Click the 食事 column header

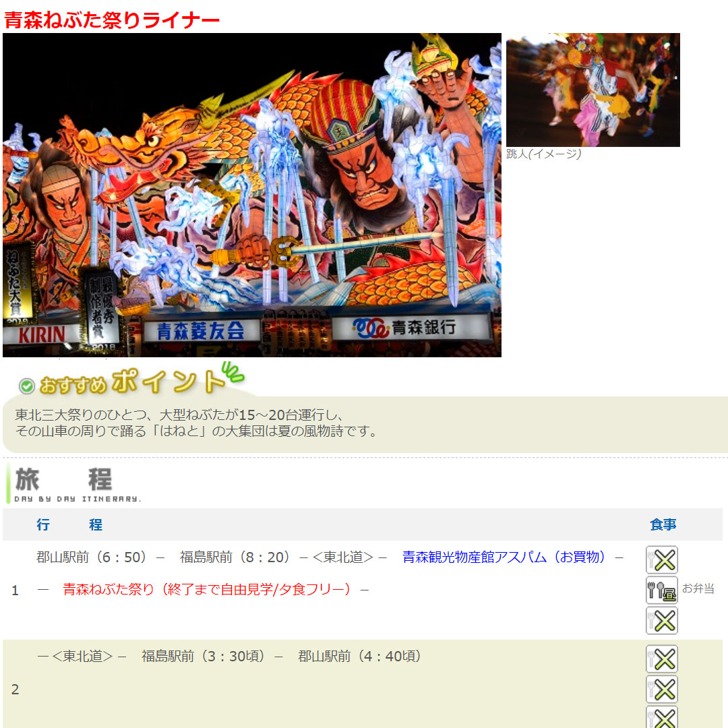[x=663, y=524]
